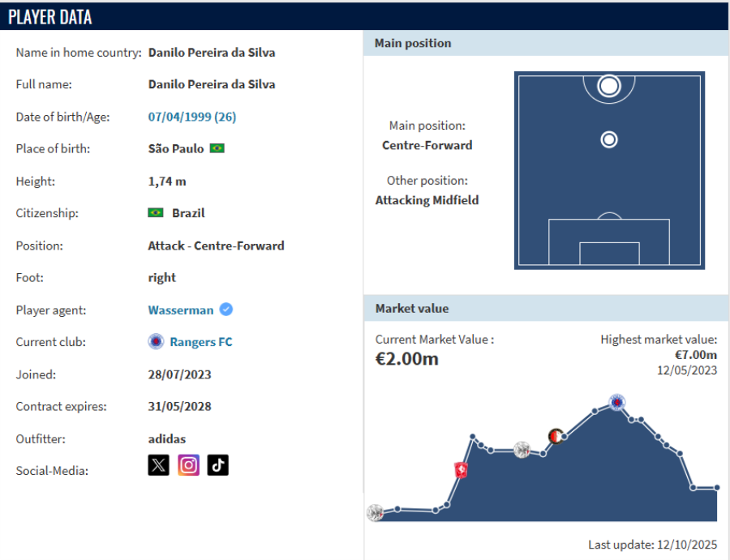Viewport: 730px width, 560px height.
Task: Click the Brazil flag next to São Paulo
Action: [x=217, y=149]
